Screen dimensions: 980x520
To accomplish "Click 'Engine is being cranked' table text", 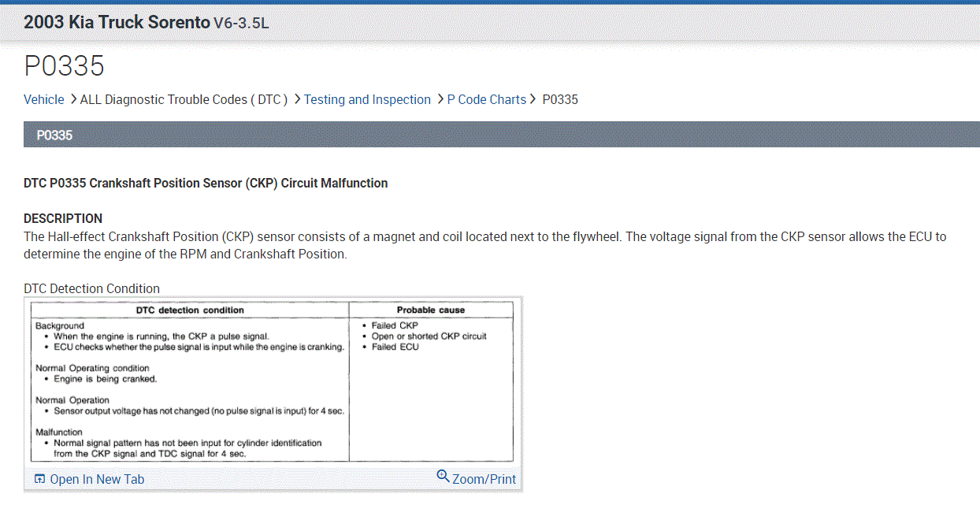I will [x=106, y=379].
